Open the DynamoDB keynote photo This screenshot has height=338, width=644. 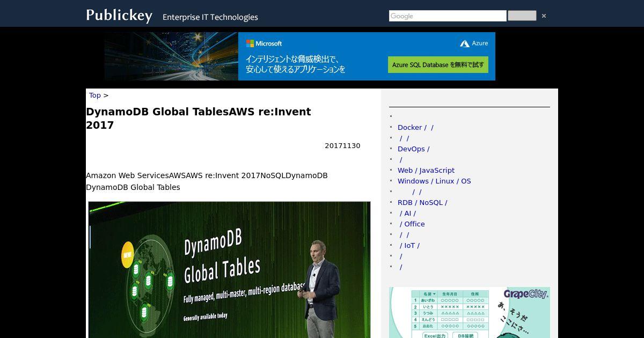(229, 270)
